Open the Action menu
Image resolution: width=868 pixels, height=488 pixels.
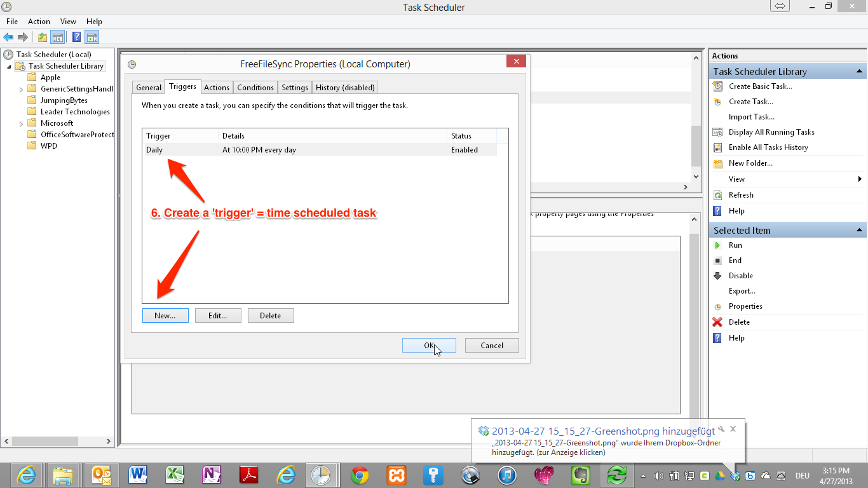(39, 22)
